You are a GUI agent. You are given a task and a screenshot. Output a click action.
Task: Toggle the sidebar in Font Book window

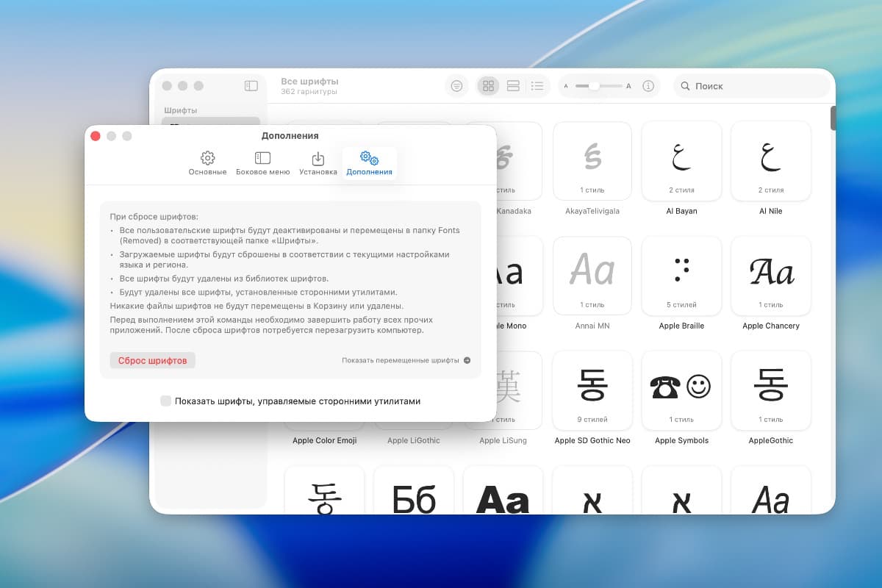coord(251,86)
